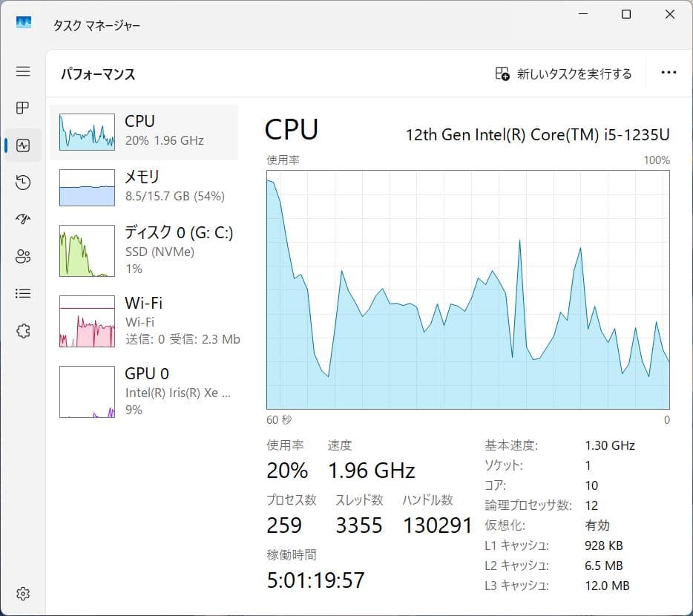Screen dimensions: 693x616
Task: Select the Performance page icon
Action: [x=22, y=145]
